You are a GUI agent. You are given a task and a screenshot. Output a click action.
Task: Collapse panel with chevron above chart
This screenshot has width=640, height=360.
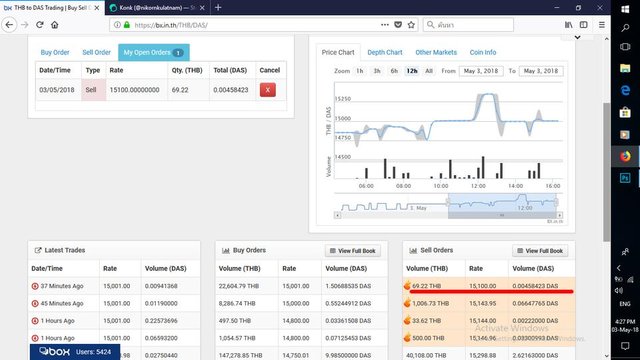pyautogui.click(x=577, y=37)
